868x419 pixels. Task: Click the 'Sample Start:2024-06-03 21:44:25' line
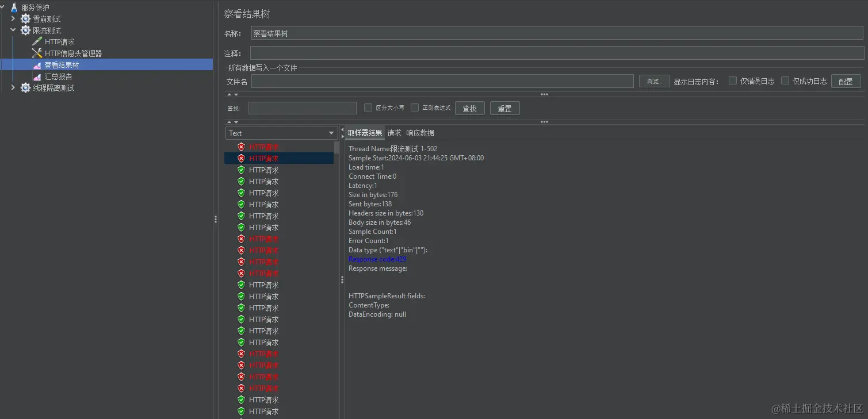click(x=416, y=158)
